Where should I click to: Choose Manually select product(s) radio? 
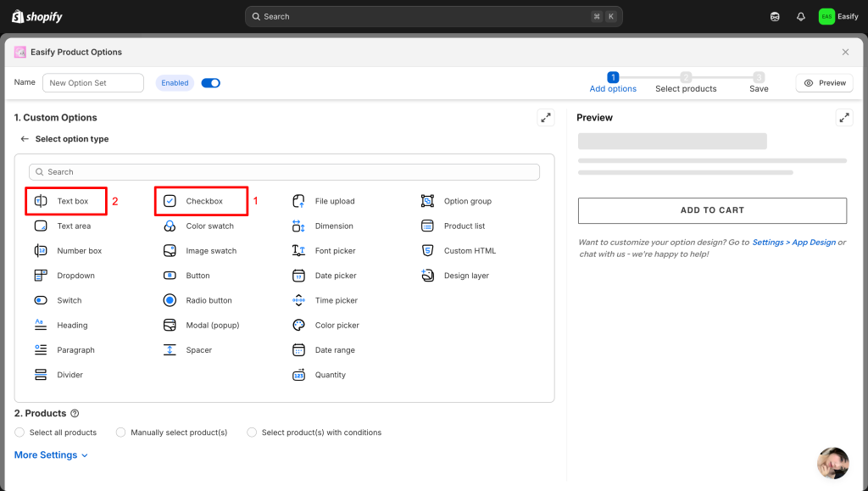click(121, 432)
